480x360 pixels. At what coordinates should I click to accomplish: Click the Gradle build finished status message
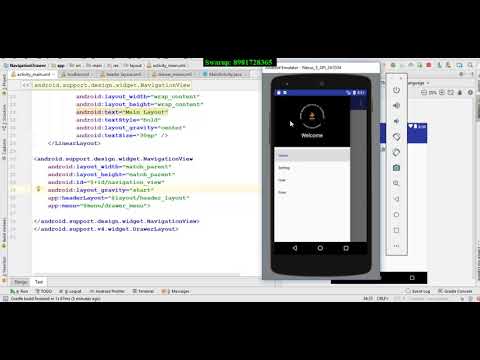click(x=55, y=299)
